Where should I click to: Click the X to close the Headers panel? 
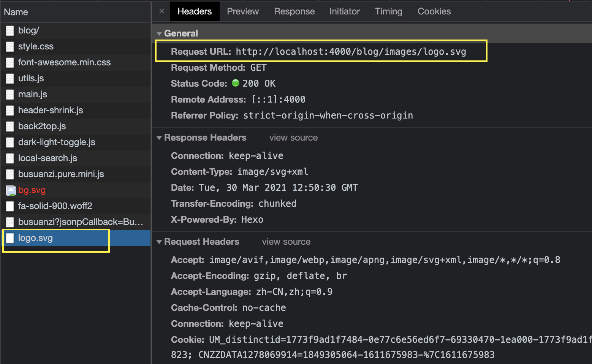pos(161,11)
